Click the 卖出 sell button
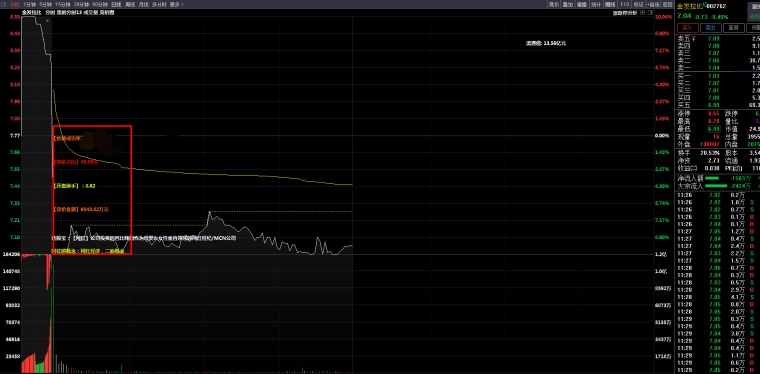 click(710, 28)
